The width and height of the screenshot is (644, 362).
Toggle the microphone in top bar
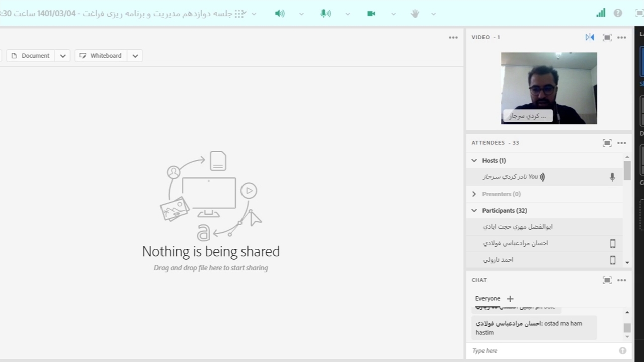[326, 14]
